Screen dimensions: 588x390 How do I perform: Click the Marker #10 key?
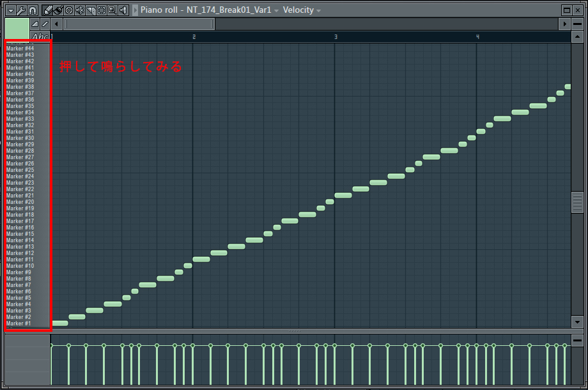(x=27, y=266)
